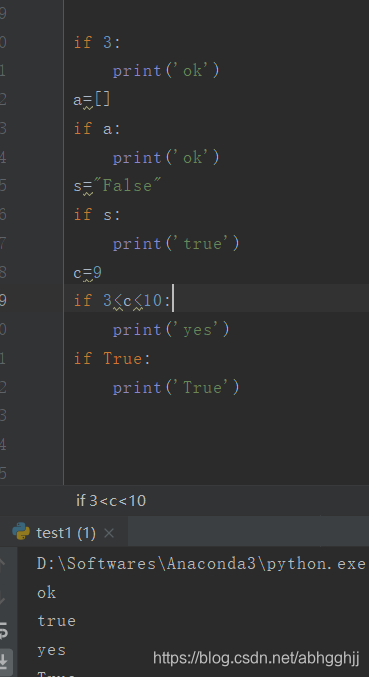Click the 'if 3<c<10' breadcrumb
Viewport: 369px width, 677px height.
[111, 501]
